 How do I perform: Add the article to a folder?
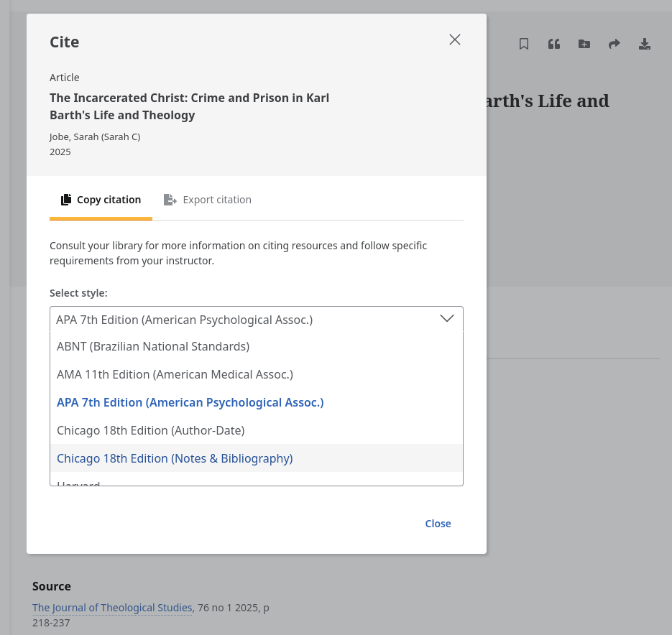[x=584, y=44]
